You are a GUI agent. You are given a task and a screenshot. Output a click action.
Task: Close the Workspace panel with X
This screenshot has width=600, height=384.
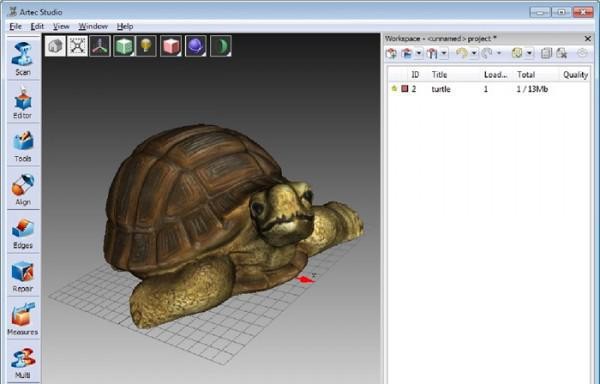[x=588, y=39]
